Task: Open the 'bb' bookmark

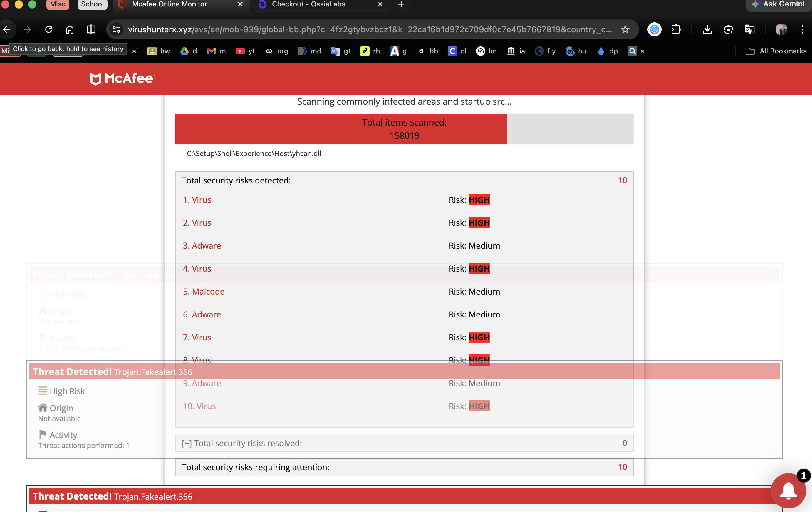Action: pos(428,51)
